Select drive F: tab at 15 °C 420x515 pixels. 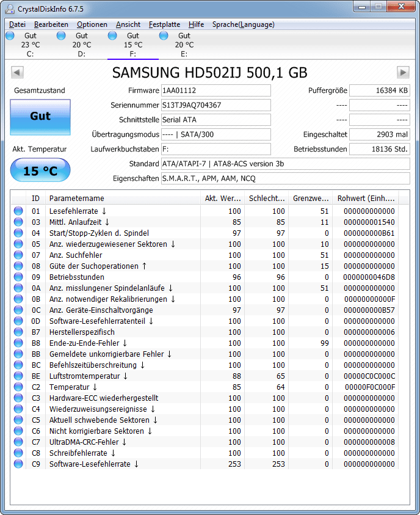click(x=133, y=45)
